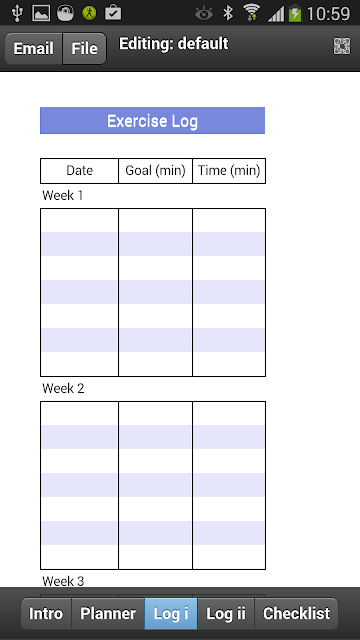This screenshot has height=640, width=360.
Task: Select first Time (min) cell under Week 2
Action: pos(229,413)
